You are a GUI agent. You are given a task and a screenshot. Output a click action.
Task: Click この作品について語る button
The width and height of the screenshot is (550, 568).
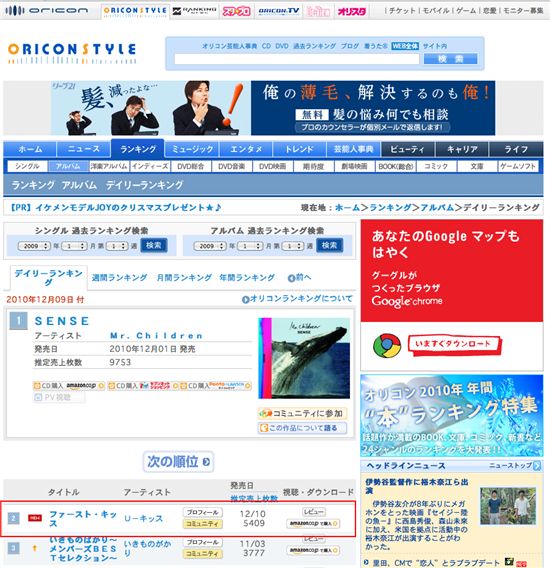[x=302, y=428]
